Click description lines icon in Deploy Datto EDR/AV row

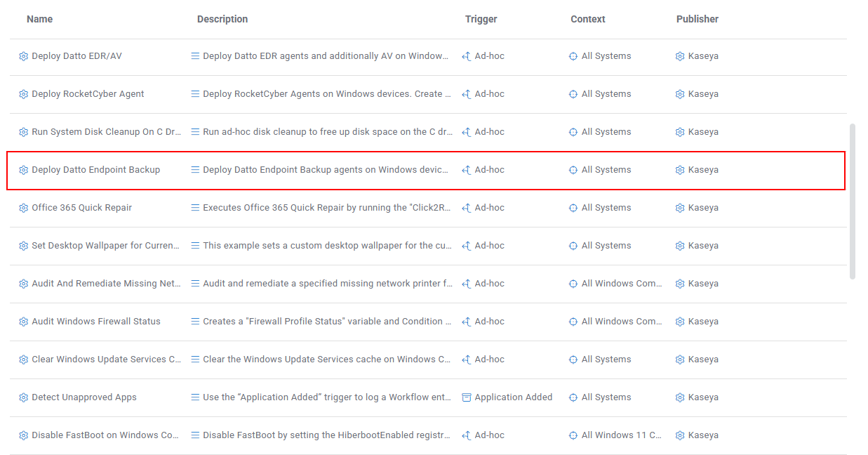(195, 56)
